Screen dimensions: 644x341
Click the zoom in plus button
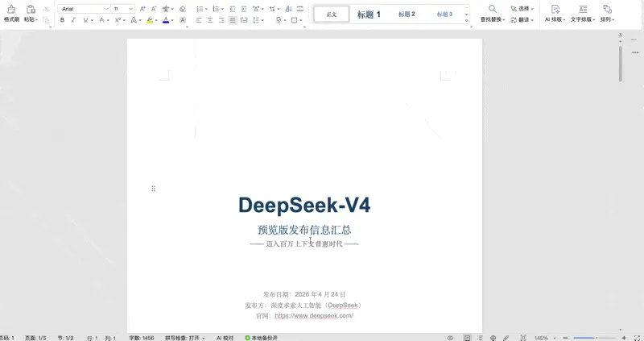[x=624, y=338]
